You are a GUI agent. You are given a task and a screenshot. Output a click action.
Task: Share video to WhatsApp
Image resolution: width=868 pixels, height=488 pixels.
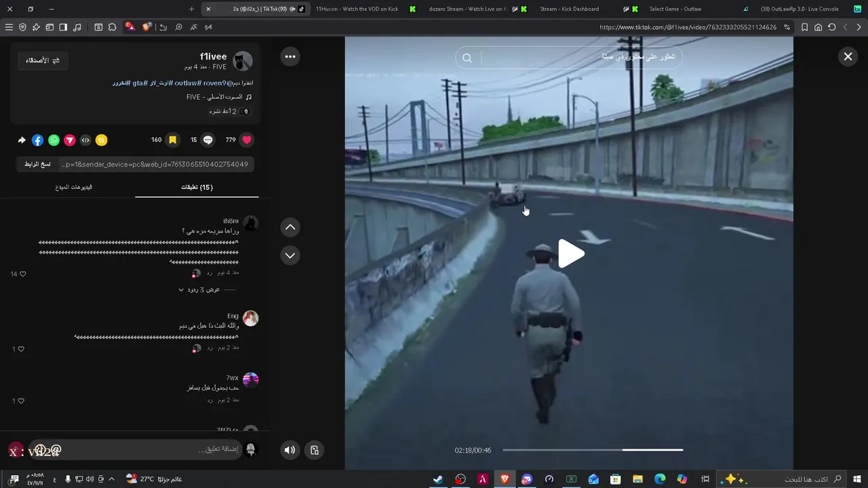point(54,140)
